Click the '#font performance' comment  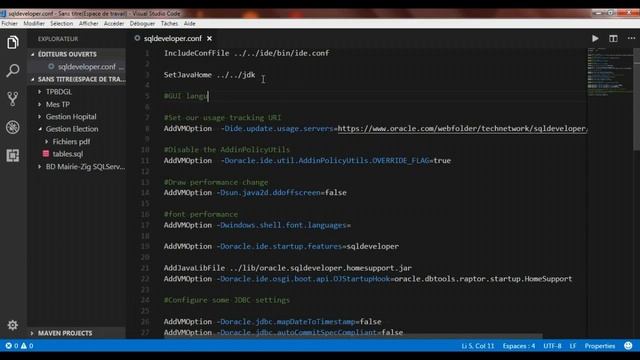click(200, 214)
